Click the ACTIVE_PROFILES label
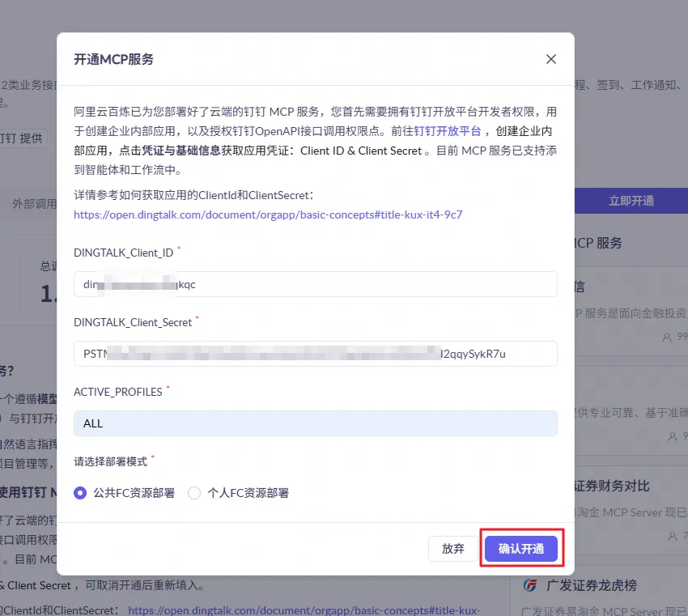 [x=117, y=392]
